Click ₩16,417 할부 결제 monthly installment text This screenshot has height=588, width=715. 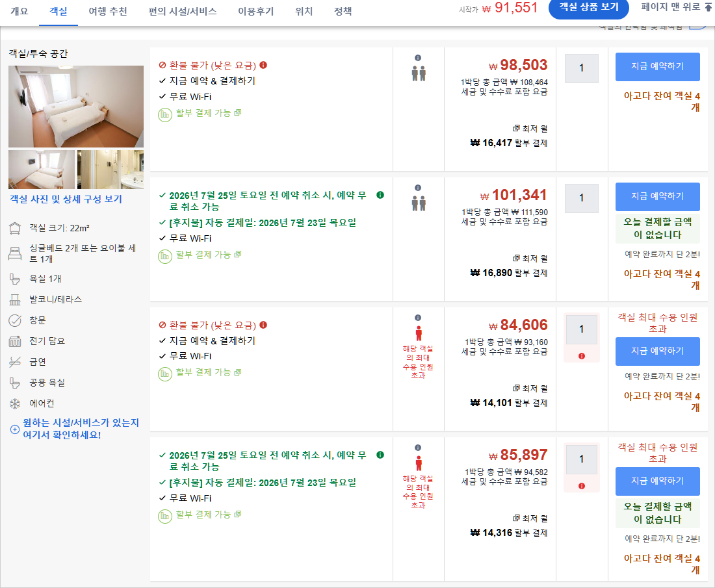(x=508, y=143)
